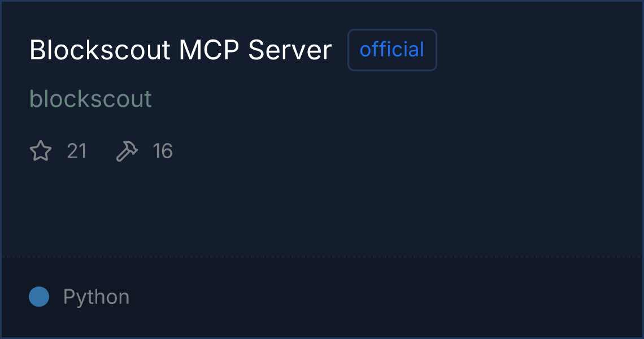Click the star count 21
Viewport: 644px width, 339px height.
pyautogui.click(x=77, y=151)
